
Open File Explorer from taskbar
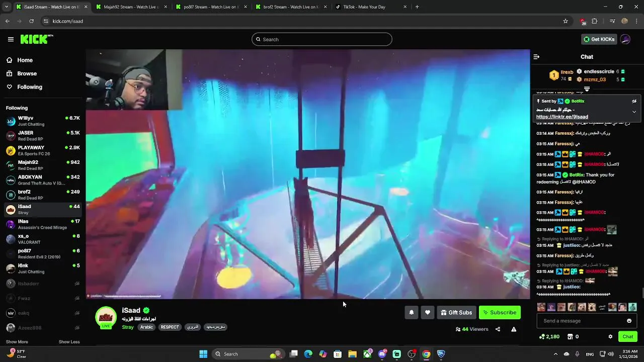[352, 354]
